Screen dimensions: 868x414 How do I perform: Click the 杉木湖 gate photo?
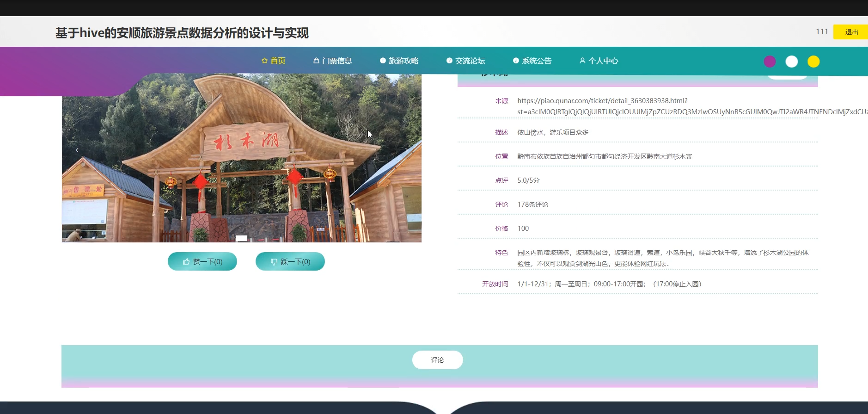[242, 158]
